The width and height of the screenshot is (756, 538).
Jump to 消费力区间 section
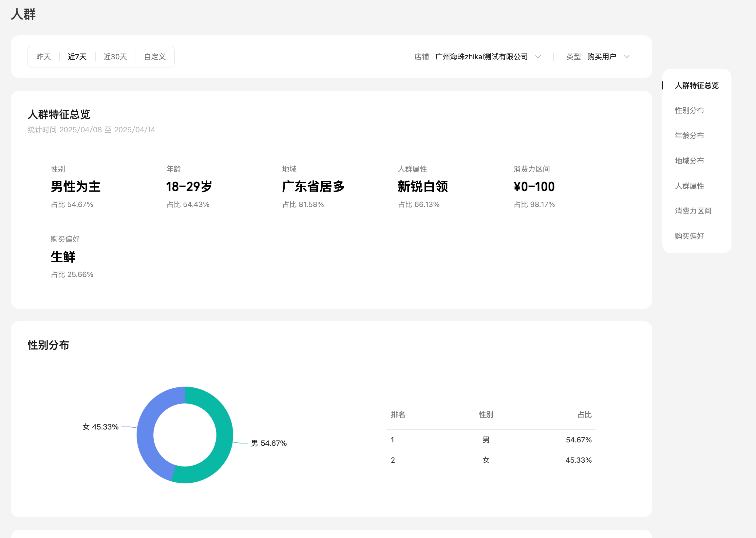[x=693, y=211]
